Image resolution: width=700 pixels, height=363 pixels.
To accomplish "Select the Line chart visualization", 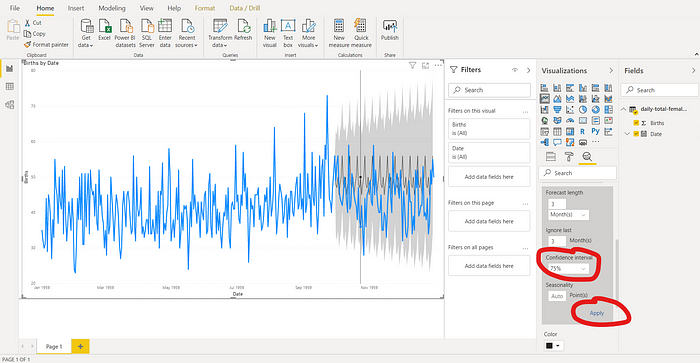I will pyautogui.click(x=545, y=99).
